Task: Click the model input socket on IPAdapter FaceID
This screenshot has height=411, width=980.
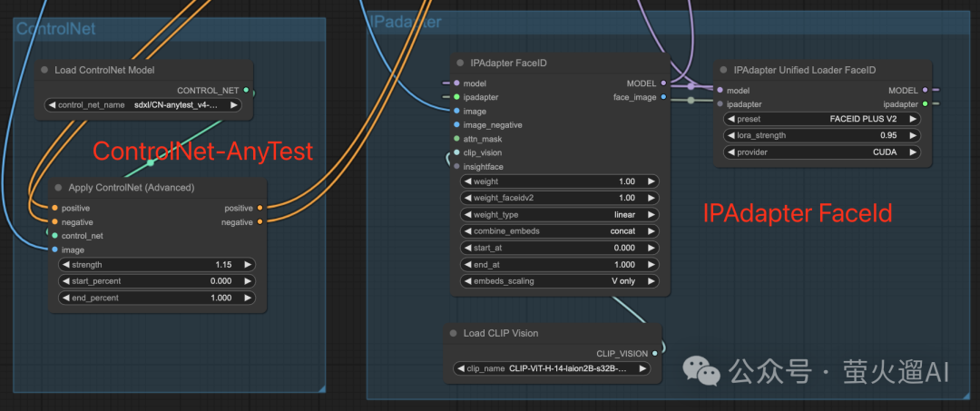Action: (456, 83)
